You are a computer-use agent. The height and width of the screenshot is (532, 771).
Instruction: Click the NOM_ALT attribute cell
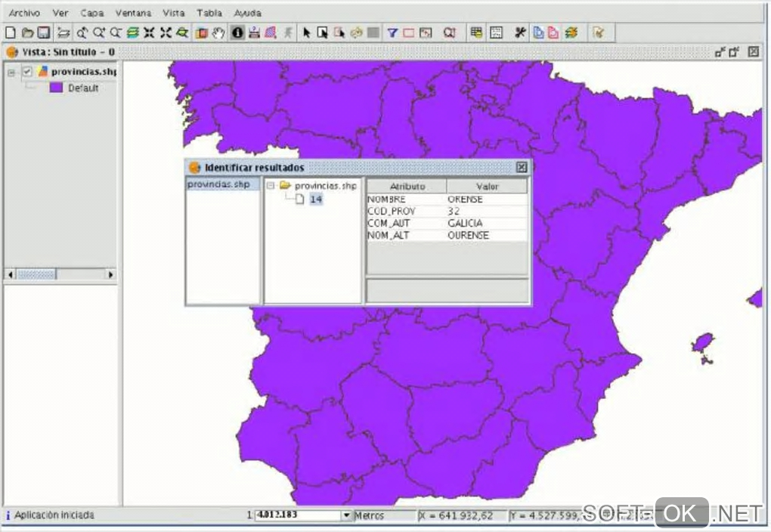pos(407,235)
